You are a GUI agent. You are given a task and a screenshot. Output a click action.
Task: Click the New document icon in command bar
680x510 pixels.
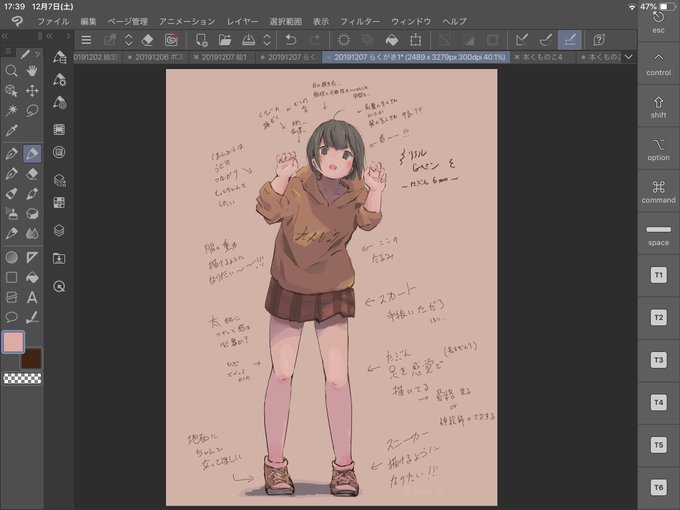click(201, 40)
